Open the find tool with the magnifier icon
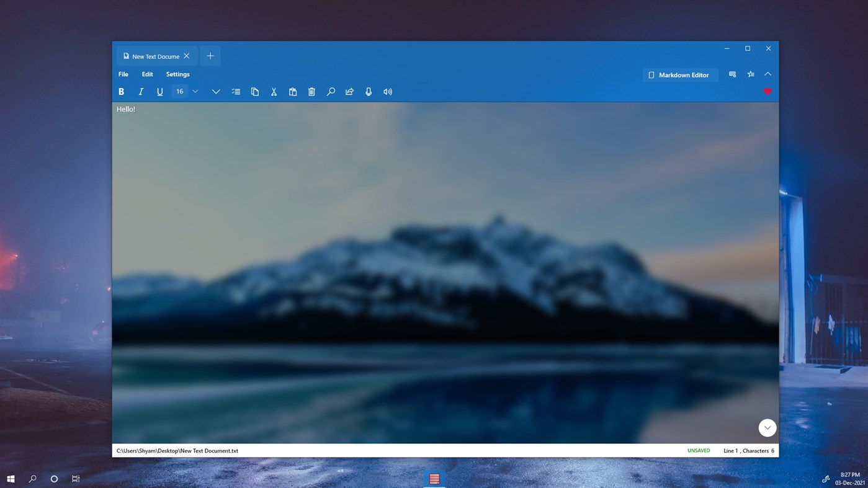This screenshot has height=488, width=868. point(330,91)
